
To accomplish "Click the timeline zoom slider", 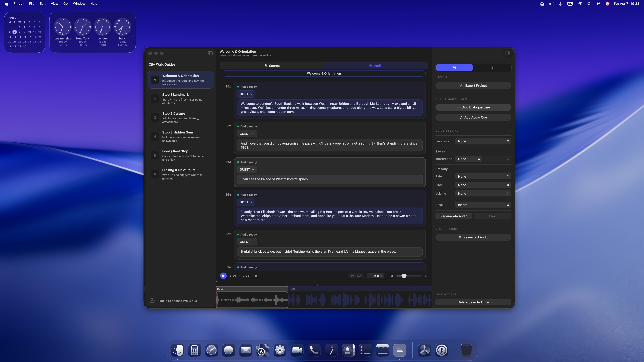I will tap(409, 276).
